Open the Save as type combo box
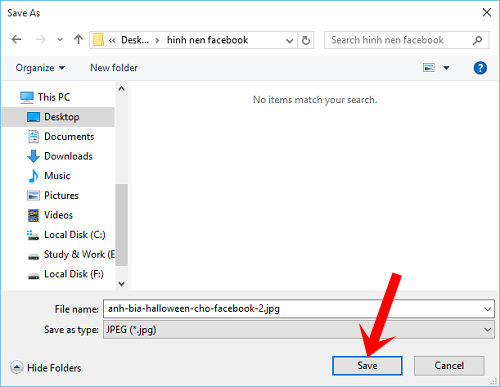This screenshot has width=500, height=387. tap(299, 330)
